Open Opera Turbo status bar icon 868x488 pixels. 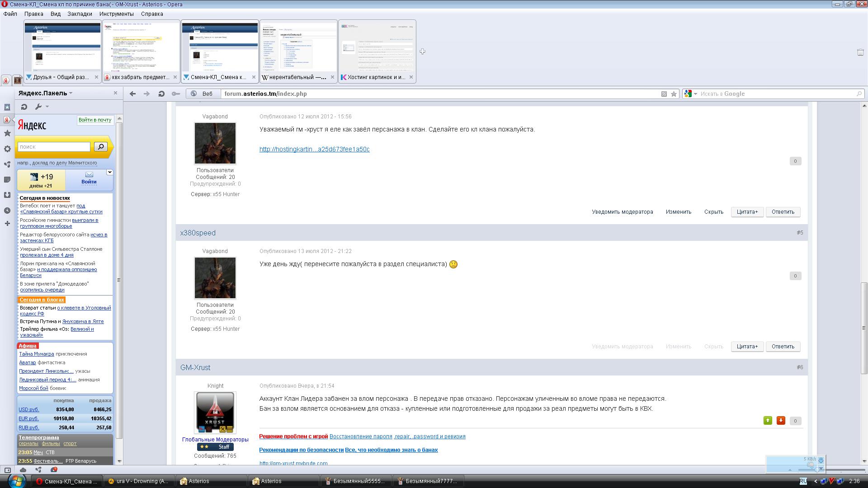click(54, 470)
